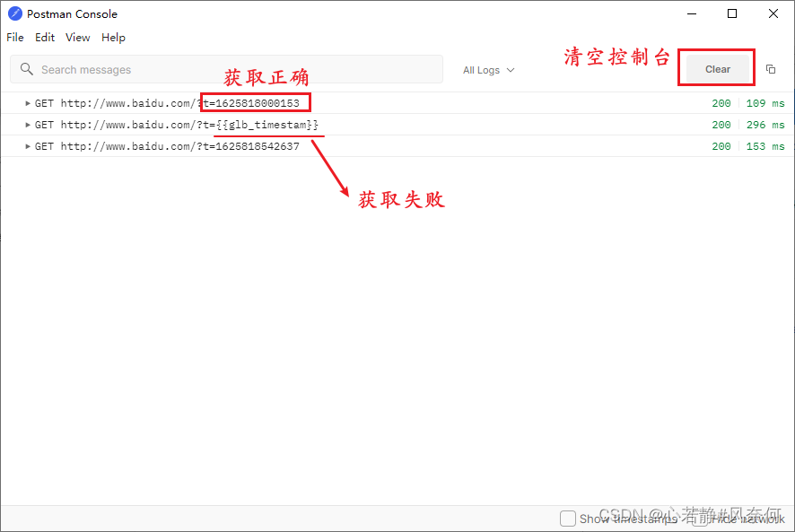Expand the request with t=1625818000153
The width and height of the screenshot is (795, 532).
pyautogui.click(x=28, y=103)
